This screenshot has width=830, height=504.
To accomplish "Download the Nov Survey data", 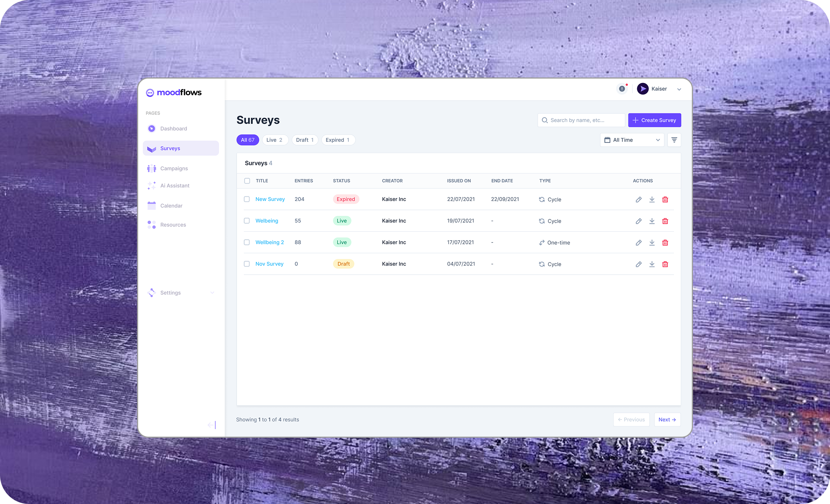I will tap(652, 264).
